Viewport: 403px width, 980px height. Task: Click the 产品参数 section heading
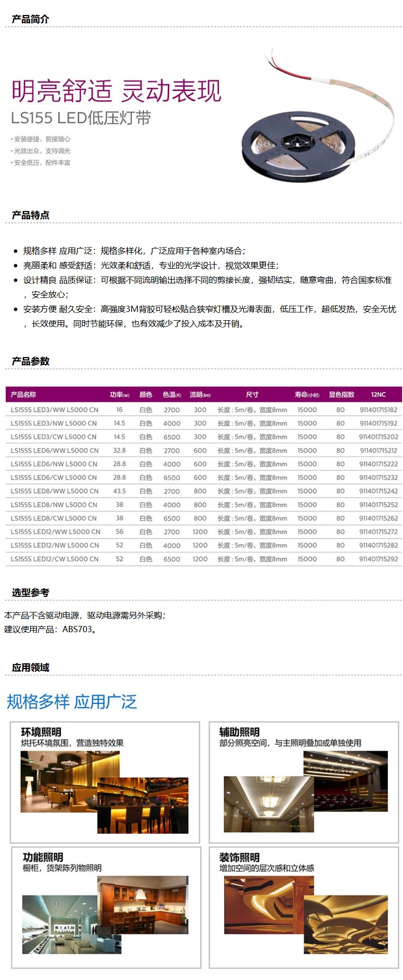click(x=30, y=361)
